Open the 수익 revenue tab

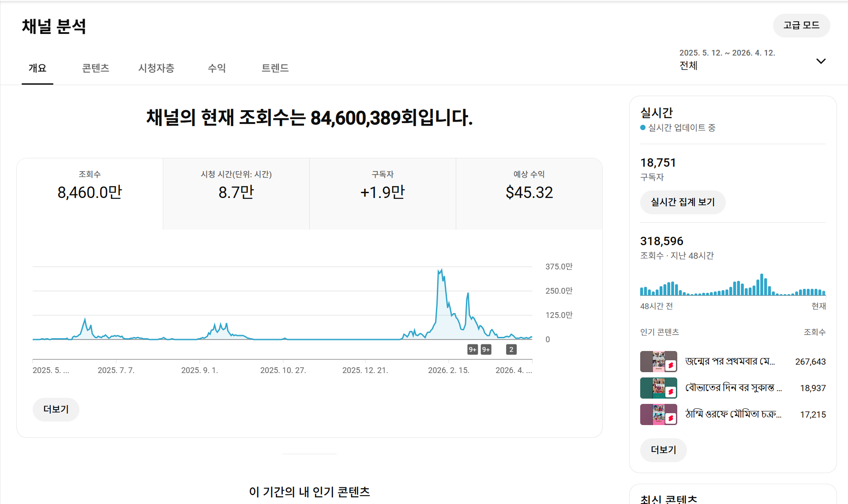[x=217, y=68]
